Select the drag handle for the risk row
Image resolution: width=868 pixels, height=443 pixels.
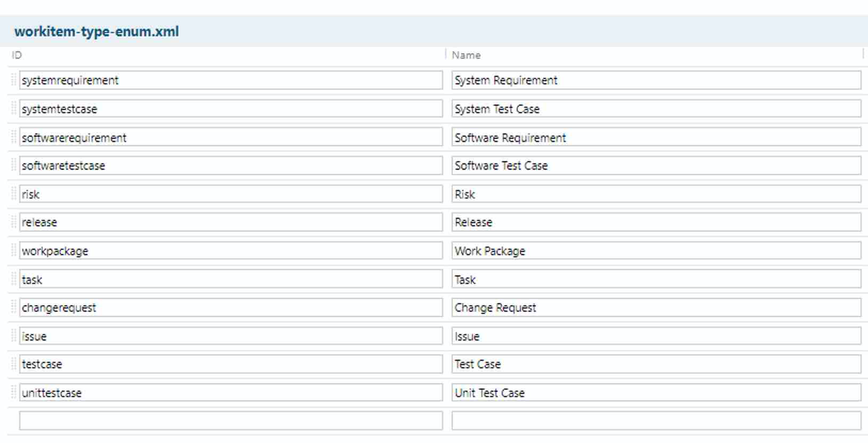click(14, 194)
